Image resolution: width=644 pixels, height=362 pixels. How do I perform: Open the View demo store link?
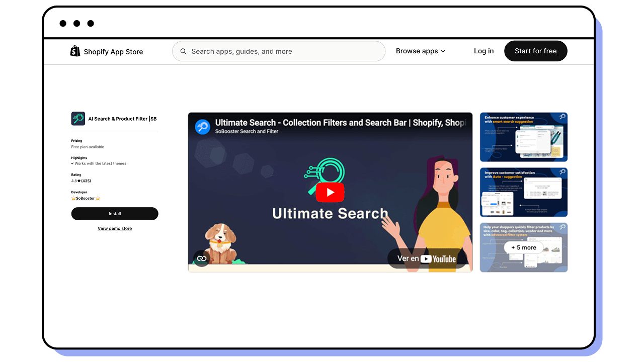pos(115,228)
